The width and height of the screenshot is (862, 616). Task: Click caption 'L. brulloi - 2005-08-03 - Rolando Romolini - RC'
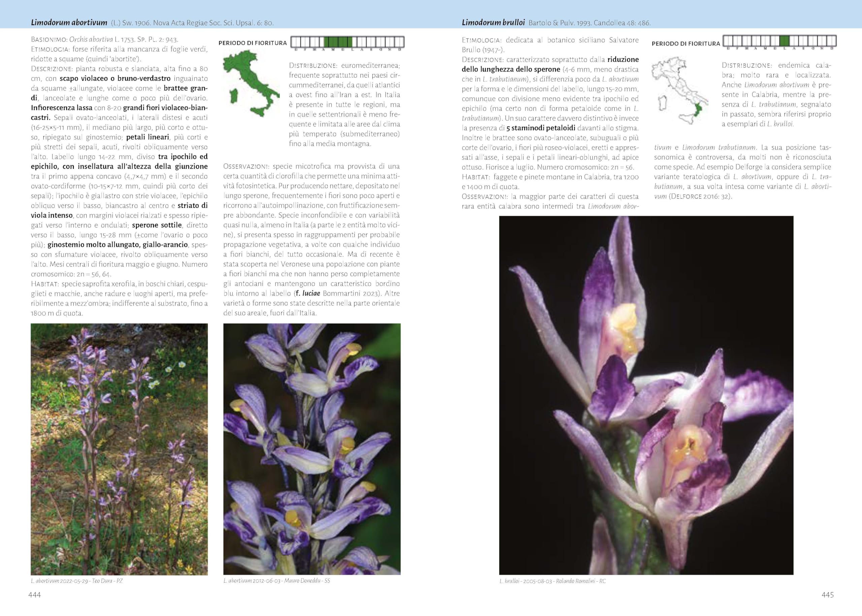pyautogui.click(x=553, y=581)
